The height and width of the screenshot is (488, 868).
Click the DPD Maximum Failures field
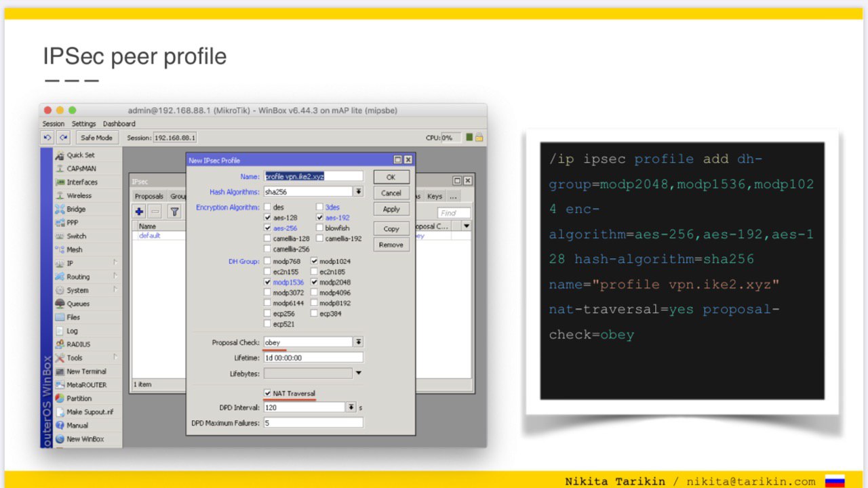pos(313,423)
